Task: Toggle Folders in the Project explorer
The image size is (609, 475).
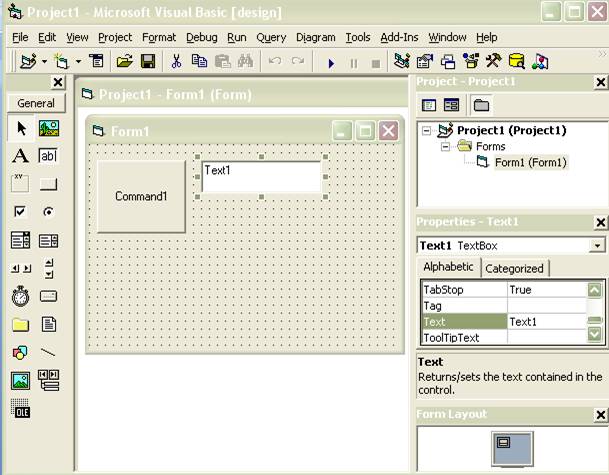Action: coord(481,104)
